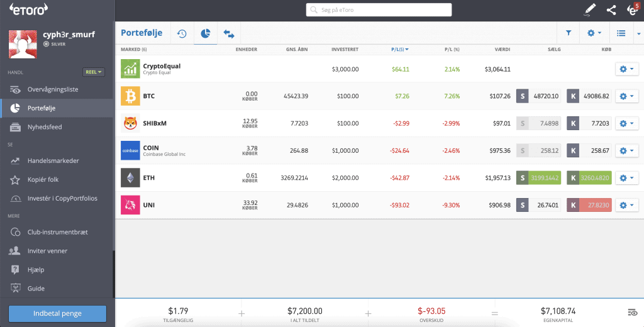
Task: Select the pie chart view tab
Action: pos(206,33)
